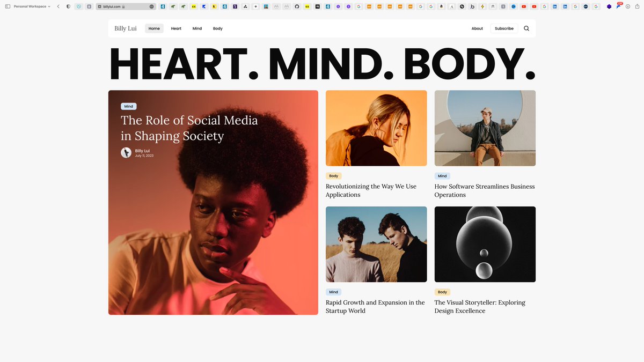644x362 pixels.
Task: Click the black and white spheres thumbnail
Action: (485, 244)
